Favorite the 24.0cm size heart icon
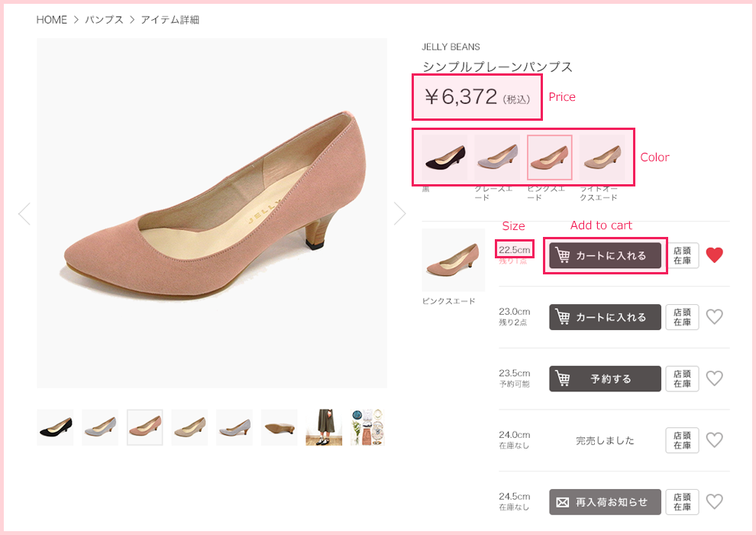Image resolution: width=756 pixels, height=535 pixels. (714, 440)
